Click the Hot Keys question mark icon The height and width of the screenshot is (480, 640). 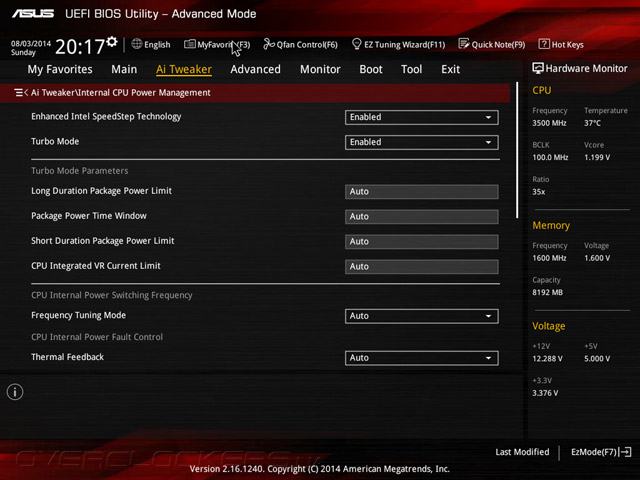pos(544,44)
